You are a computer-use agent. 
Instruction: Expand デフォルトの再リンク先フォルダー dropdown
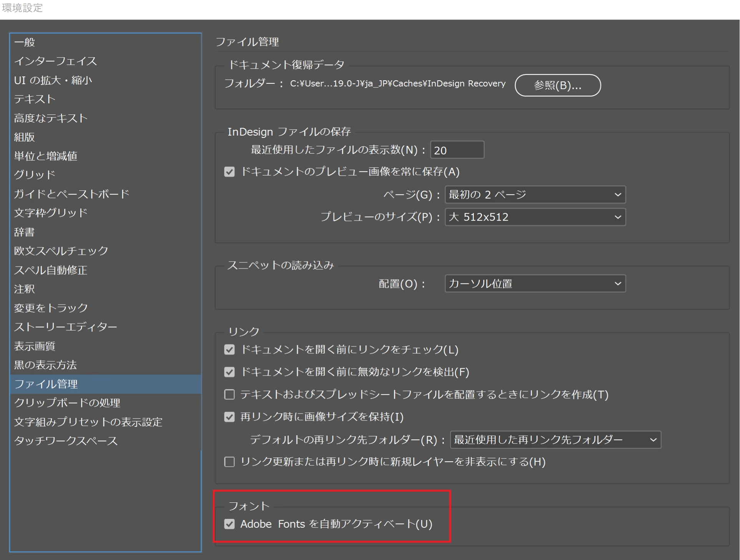[555, 440]
